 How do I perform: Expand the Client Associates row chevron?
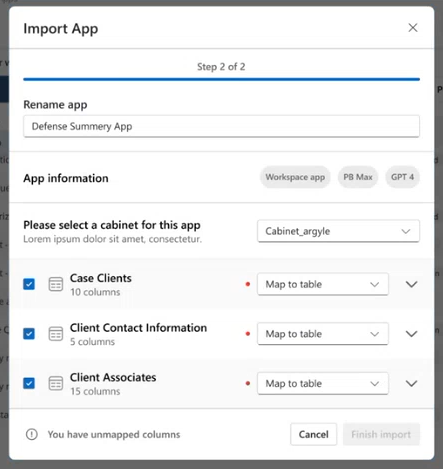pos(411,383)
